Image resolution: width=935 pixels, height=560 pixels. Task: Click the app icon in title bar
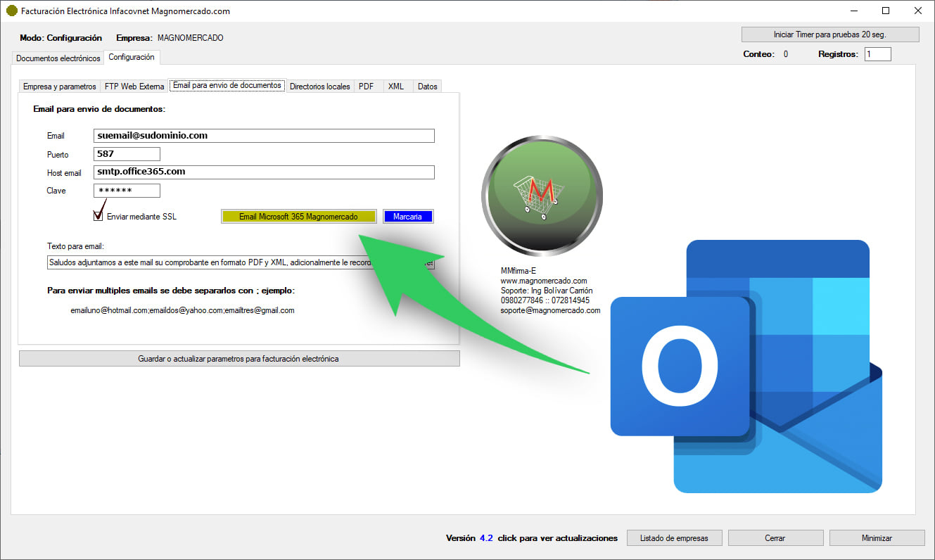(x=11, y=11)
